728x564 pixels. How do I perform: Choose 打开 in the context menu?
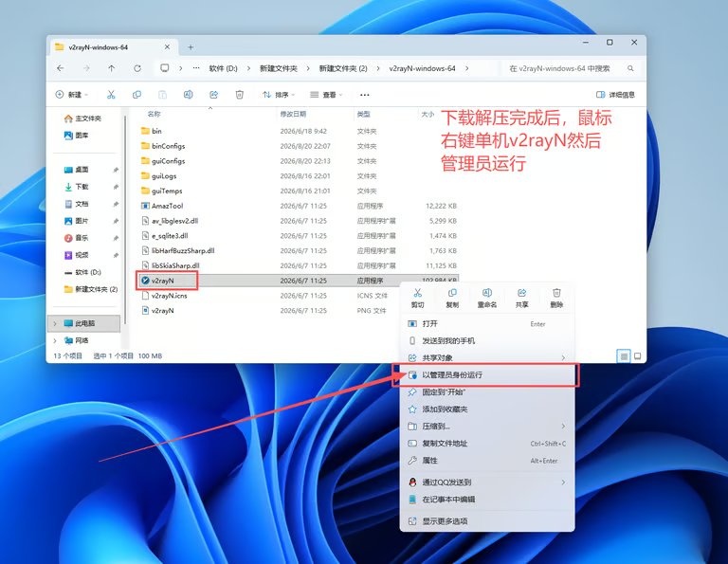(x=487, y=323)
